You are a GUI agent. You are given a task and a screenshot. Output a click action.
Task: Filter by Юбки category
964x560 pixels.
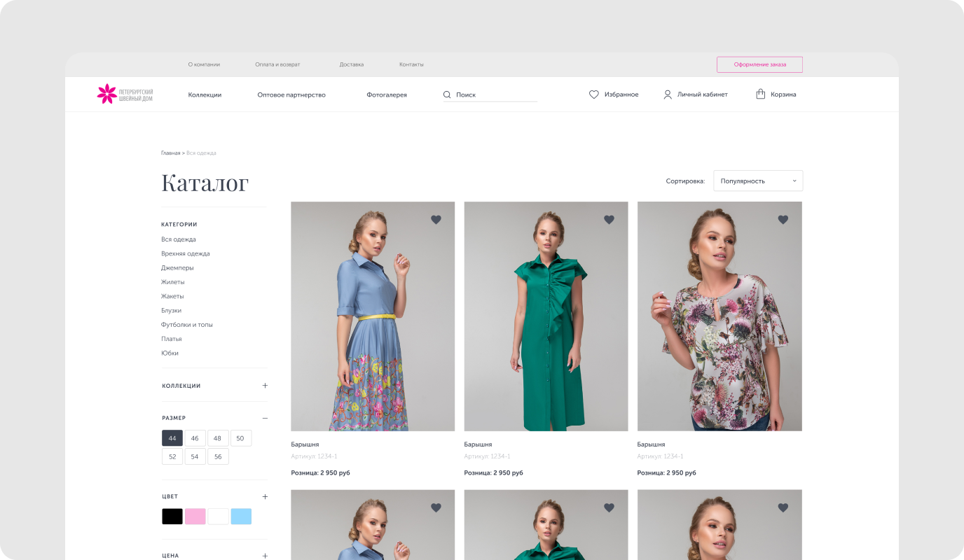(x=170, y=353)
